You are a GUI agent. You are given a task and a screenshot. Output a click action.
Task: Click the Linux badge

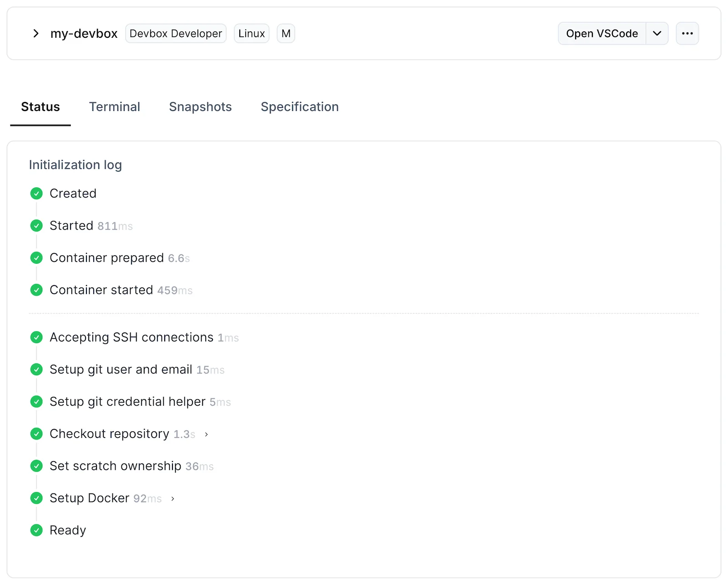[252, 34]
